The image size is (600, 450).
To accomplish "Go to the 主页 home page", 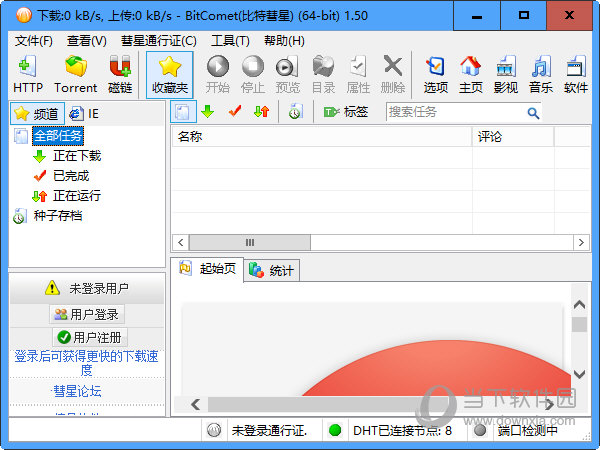I will click(x=471, y=75).
